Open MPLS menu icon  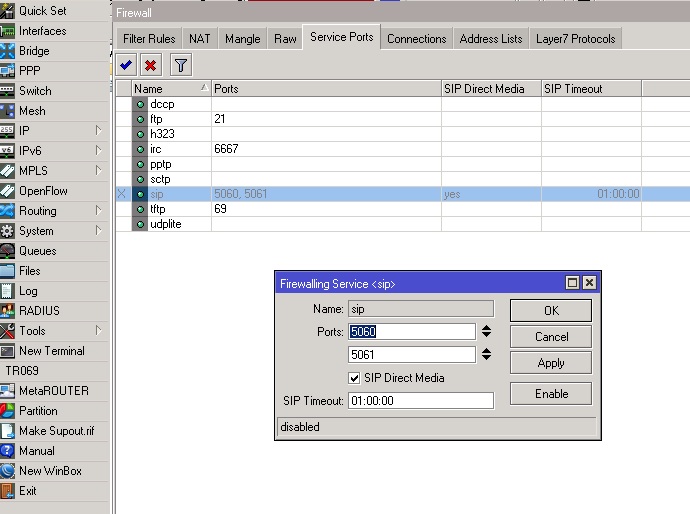(7, 171)
